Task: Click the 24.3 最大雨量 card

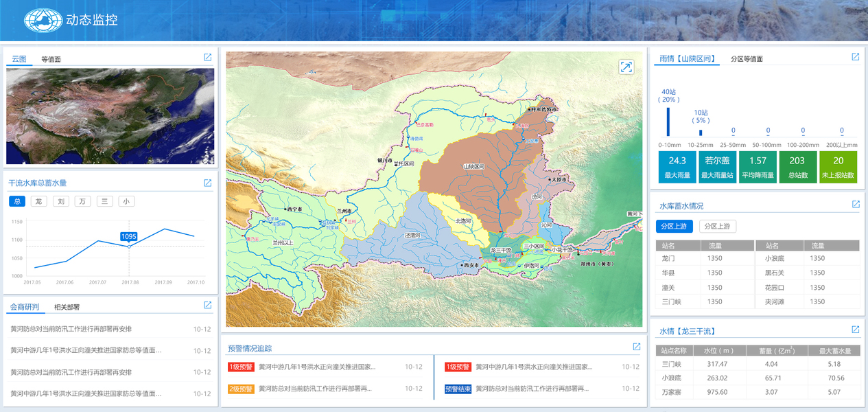Action: click(x=677, y=167)
